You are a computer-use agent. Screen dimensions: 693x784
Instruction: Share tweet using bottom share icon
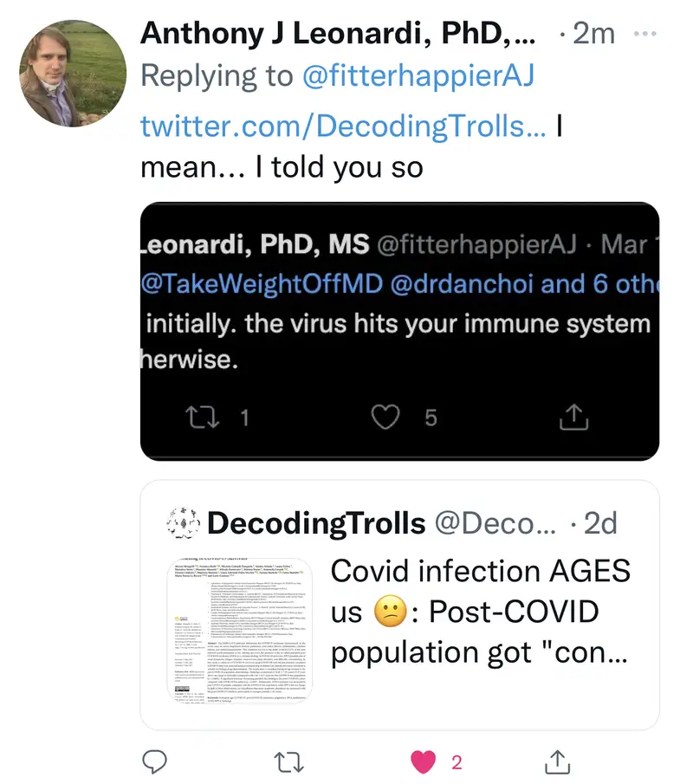554,761
